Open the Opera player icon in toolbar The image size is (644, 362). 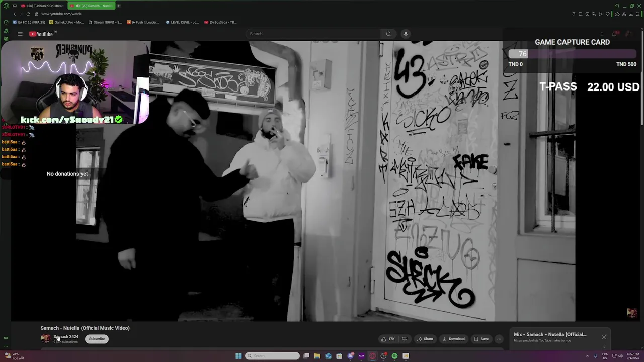tap(601, 14)
